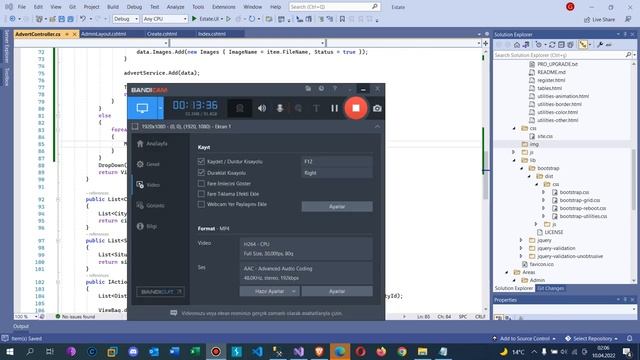Click Select Repository in status bar

coord(592,338)
